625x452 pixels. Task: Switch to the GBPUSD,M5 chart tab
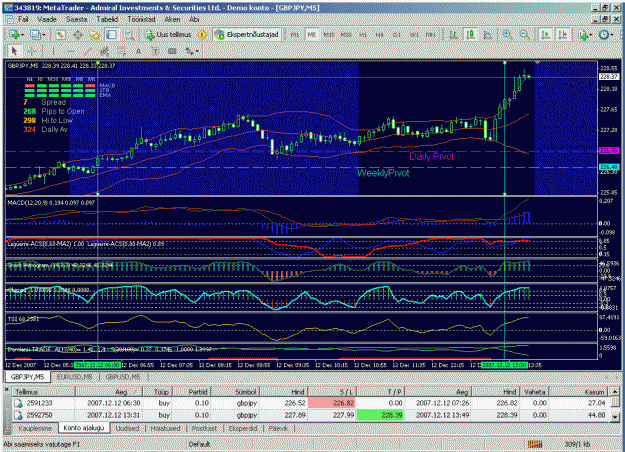(x=123, y=377)
